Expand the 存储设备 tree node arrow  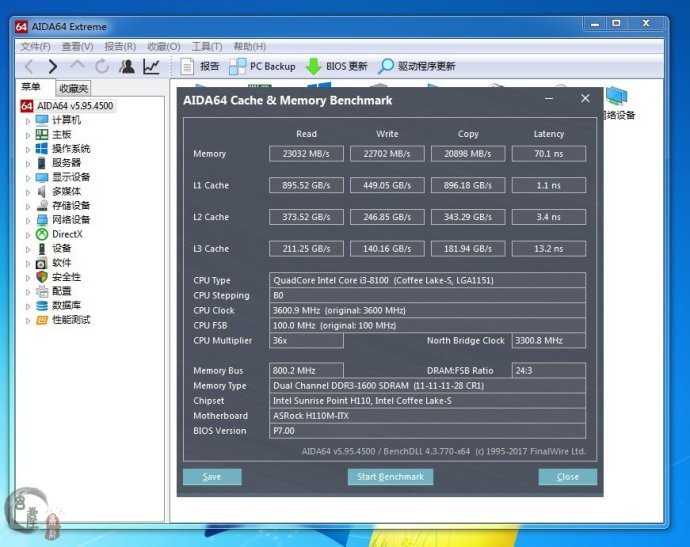[x=28, y=206]
